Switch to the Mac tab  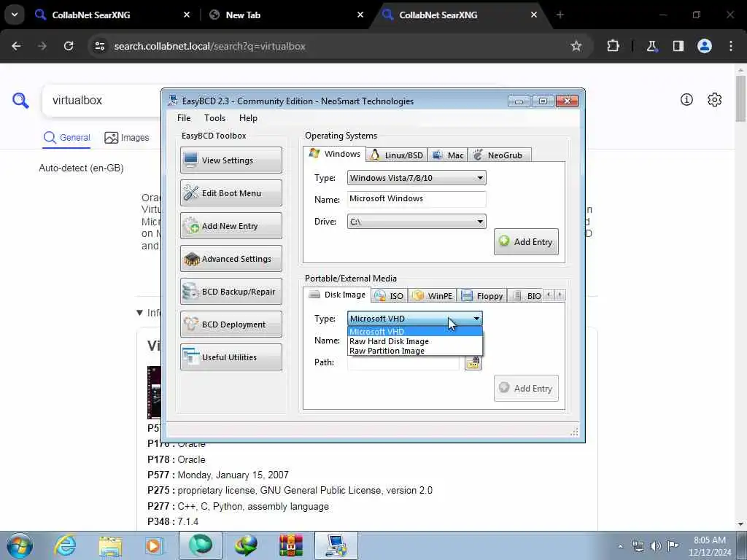tap(448, 155)
